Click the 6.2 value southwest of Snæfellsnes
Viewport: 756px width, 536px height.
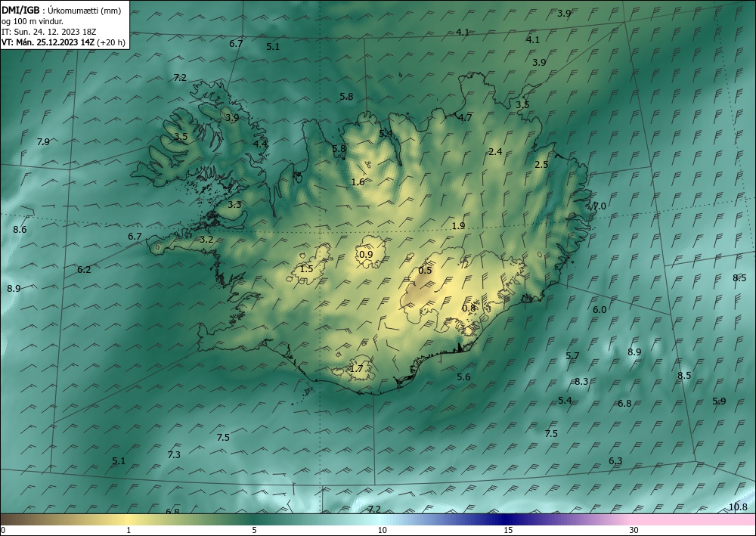tap(84, 270)
